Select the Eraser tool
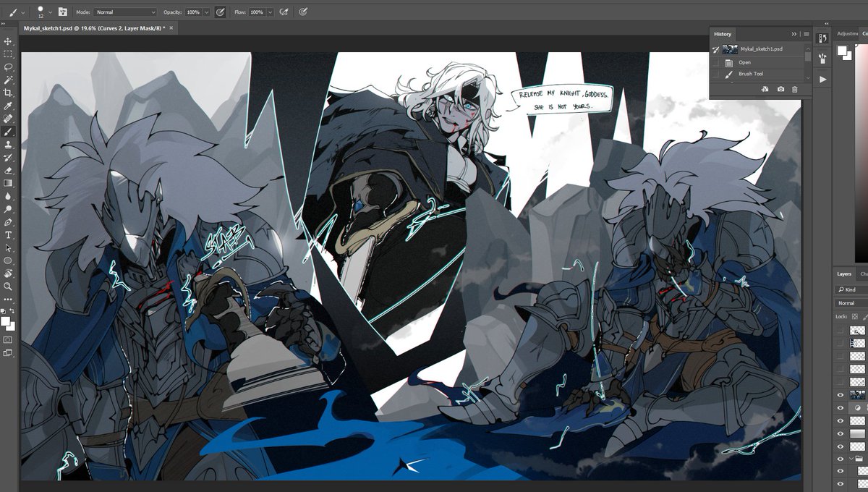This screenshot has height=492, width=868. click(x=8, y=171)
